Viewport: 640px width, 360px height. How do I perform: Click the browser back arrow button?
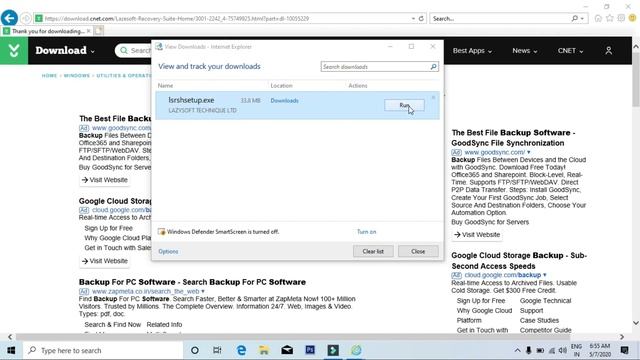[x=9, y=18]
